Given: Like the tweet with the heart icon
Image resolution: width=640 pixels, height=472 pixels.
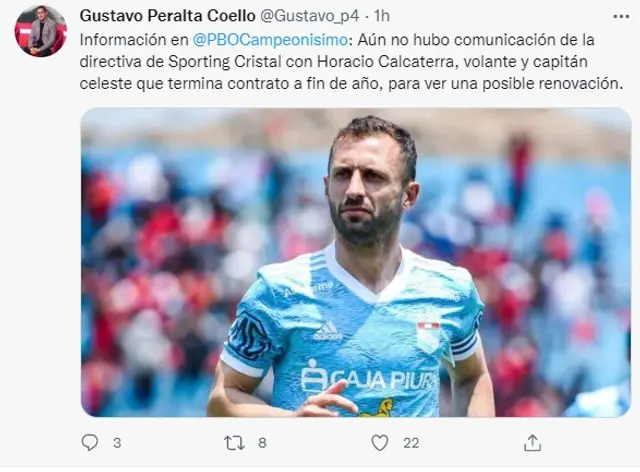Looking at the screenshot, I should click(x=380, y=443).
